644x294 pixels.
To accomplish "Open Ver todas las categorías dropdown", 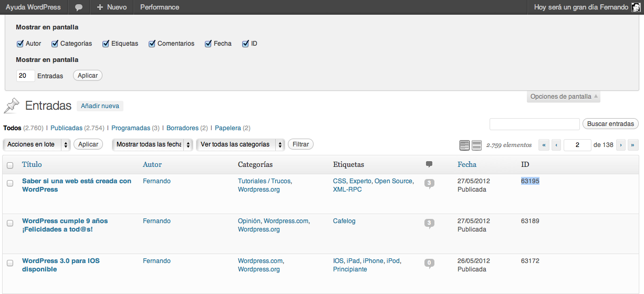I will tap(241, 144).
